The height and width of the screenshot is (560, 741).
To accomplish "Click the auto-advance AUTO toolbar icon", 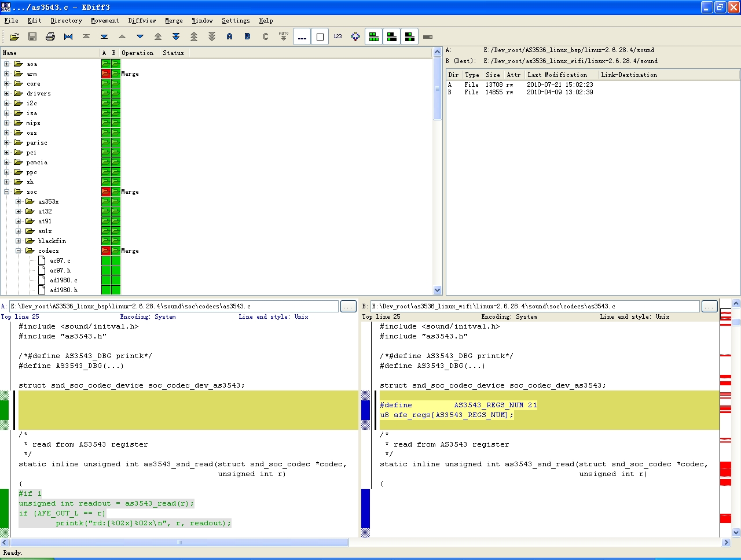I will pyautogui.click(x=284, y=36).
